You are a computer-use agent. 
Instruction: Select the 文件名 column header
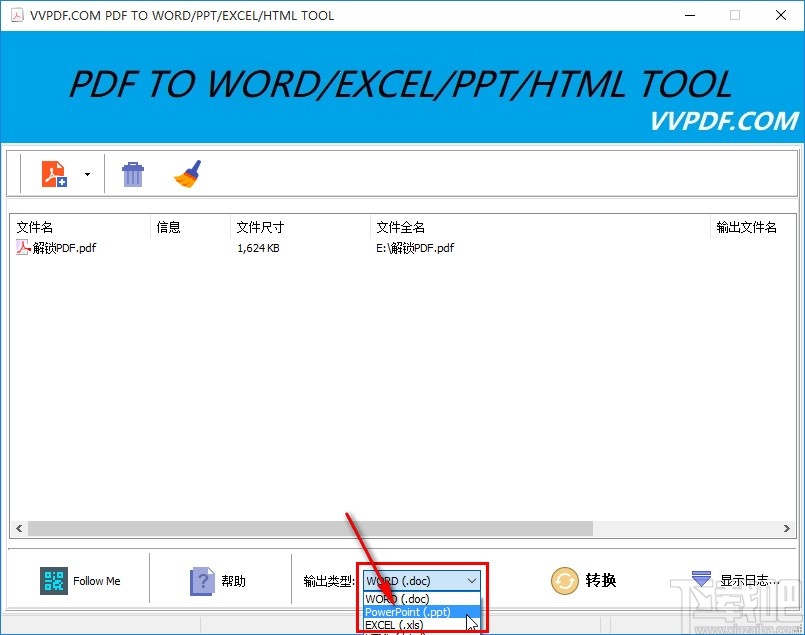point(33,226)
